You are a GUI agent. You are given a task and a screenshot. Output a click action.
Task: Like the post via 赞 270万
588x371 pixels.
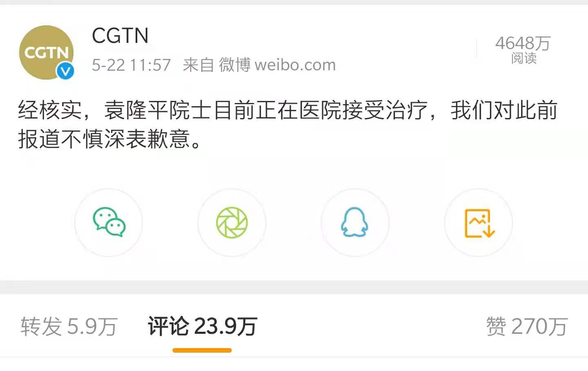click(527, 326)
